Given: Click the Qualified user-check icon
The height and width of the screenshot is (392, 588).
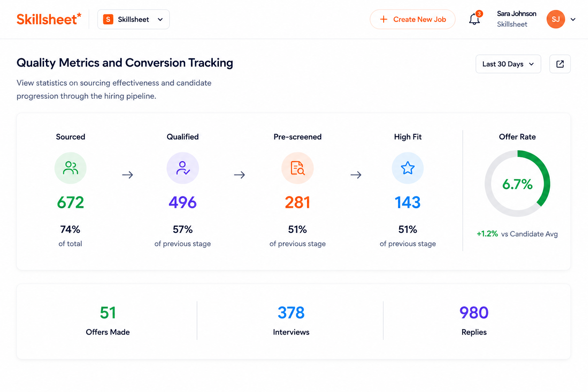Looking at the screenshot, I should coord(183,168).
